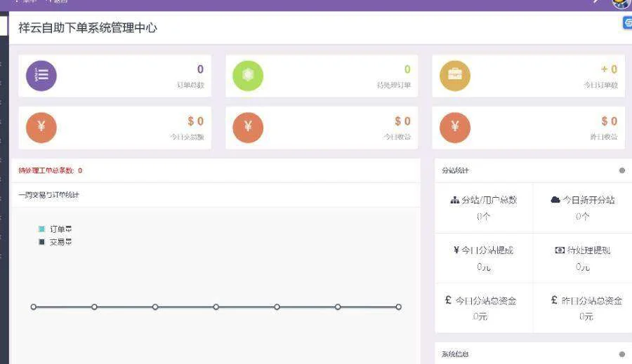
Task: Click the blue floating widget at right edge
Action: pos(627,23)
